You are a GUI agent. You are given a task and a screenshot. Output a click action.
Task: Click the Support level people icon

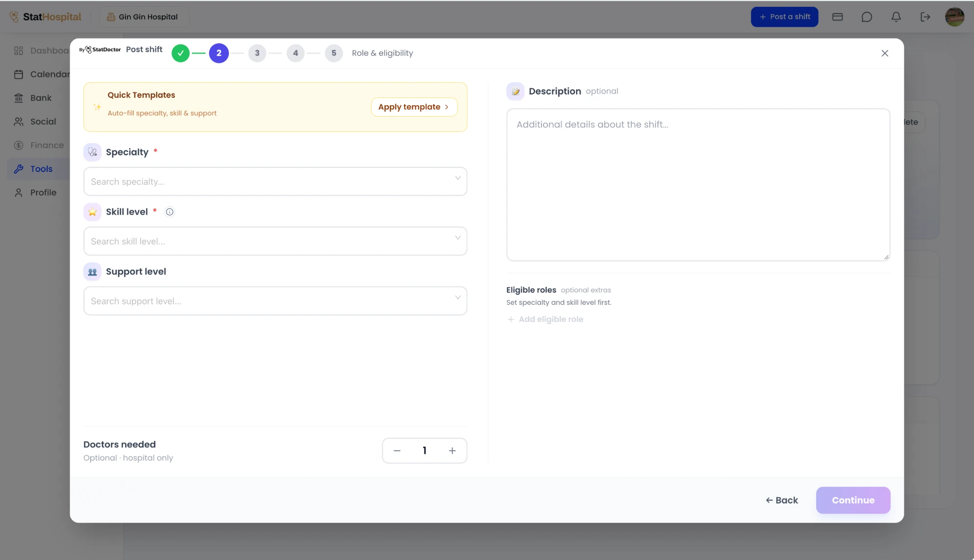click(93, 272)
